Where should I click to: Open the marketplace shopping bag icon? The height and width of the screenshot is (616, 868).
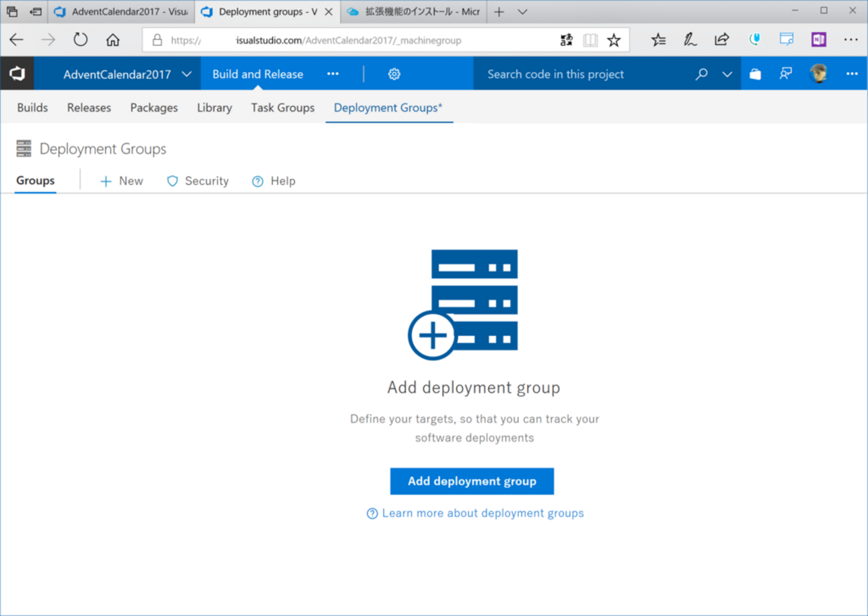tap(755, 74)
